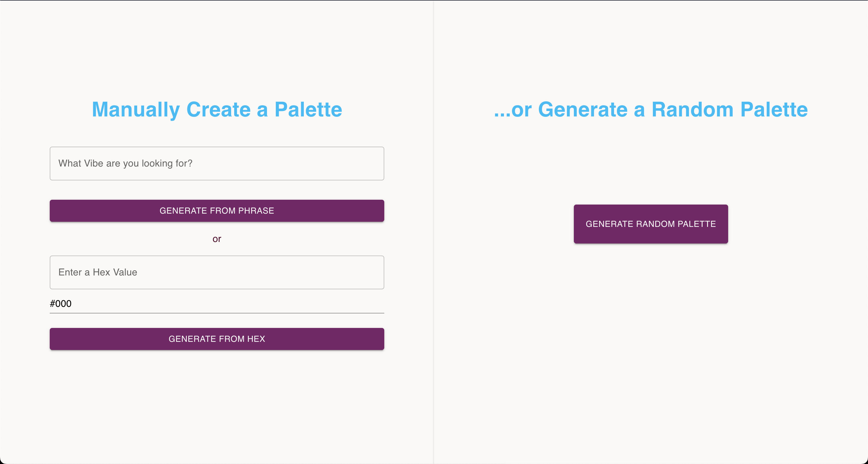This screenshot has height=464, width=868.
Task: Click the Generate From Hex button
Action: (x=217, y=339)
